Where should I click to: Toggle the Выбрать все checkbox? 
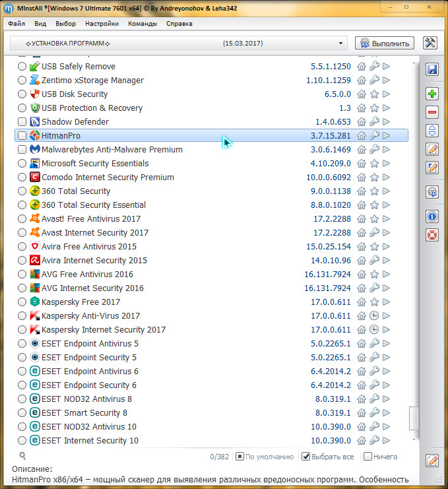[x=306, y=457]
